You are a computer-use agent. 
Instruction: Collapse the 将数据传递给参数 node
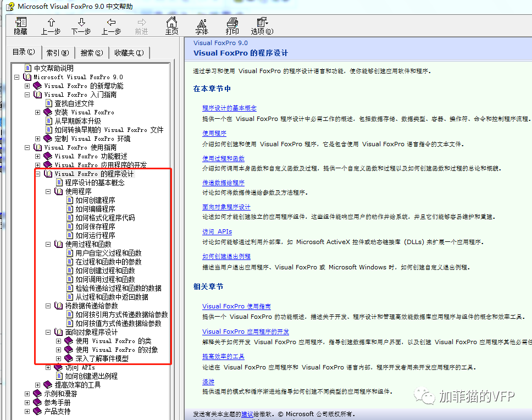tap(48, 306)
